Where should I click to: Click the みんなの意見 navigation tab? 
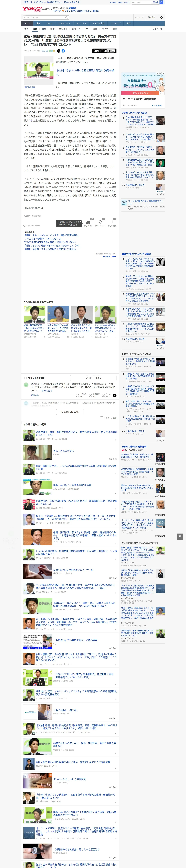coord(98,24)
